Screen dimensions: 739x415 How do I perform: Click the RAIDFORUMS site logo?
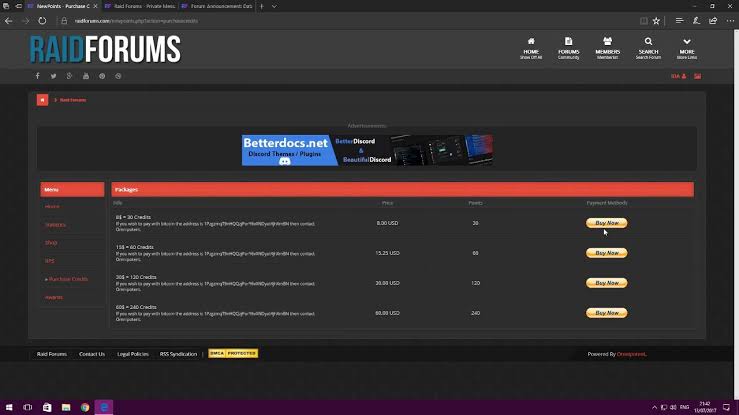pyautogui.click(x=105, y=49)
